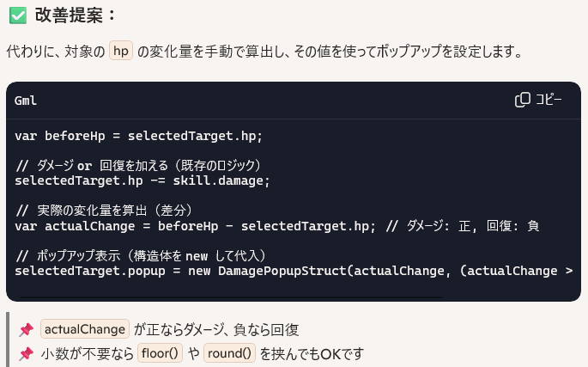Image resolution: width=588 pixels, height=367 pixels.
Task: Click the actualChange inline code chip
Action: point(85,329)
